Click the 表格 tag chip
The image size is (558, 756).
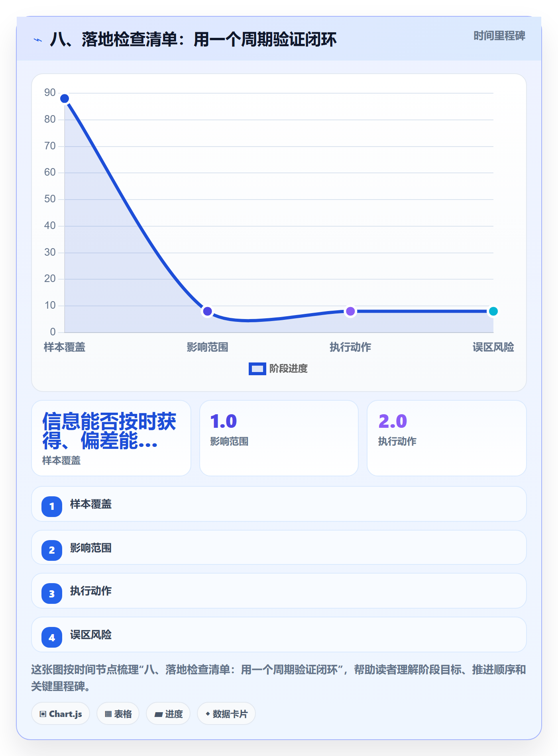[x=118, y=714]
